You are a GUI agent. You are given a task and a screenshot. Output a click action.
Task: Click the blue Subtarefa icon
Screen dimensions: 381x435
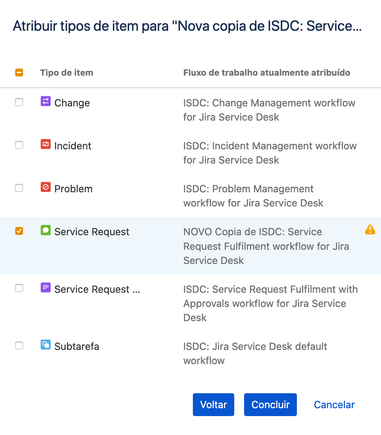coord(45,345)
